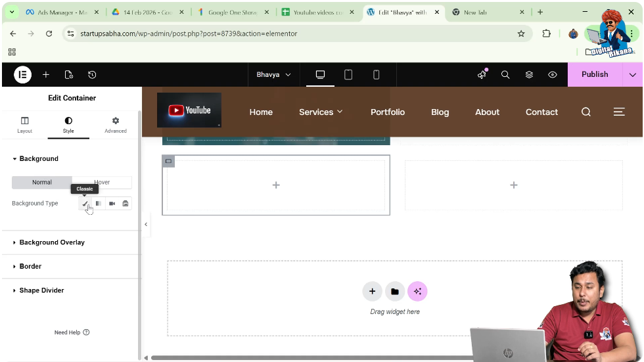
Task: Select Normal background state
Action: (x=42, y=182)
